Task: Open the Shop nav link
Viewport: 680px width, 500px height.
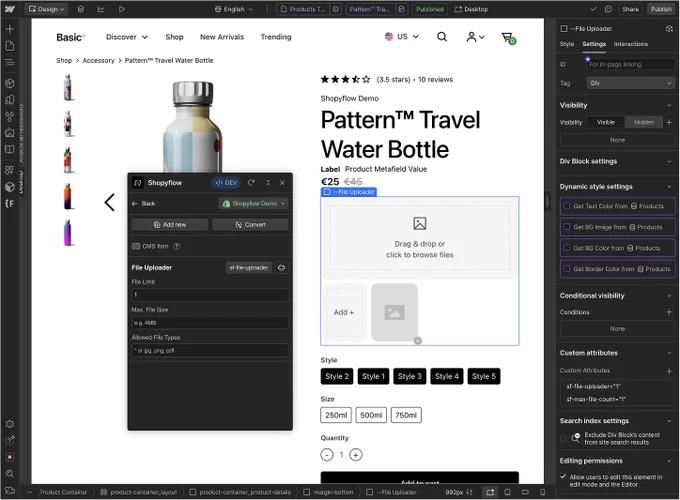Action: (174, 37)
